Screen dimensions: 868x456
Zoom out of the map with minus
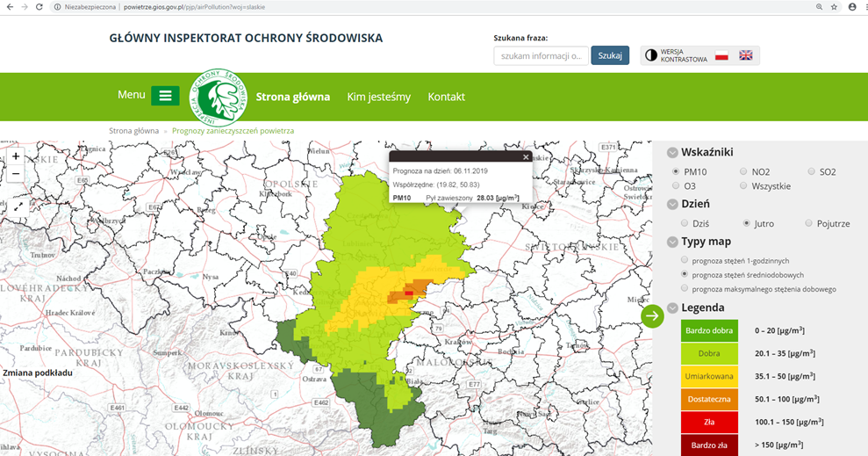click(x=16, y=174)
